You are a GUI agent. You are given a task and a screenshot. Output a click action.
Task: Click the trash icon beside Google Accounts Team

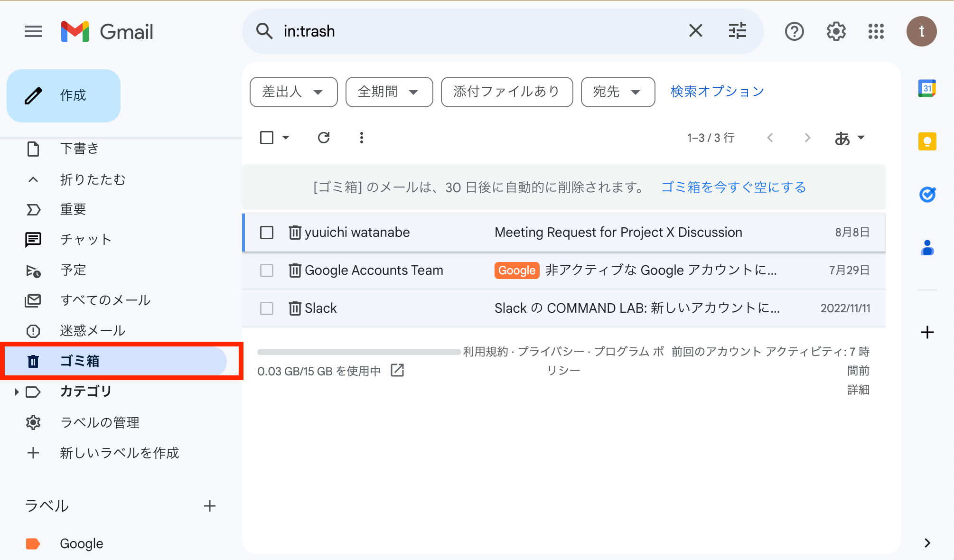coord(295,270)
